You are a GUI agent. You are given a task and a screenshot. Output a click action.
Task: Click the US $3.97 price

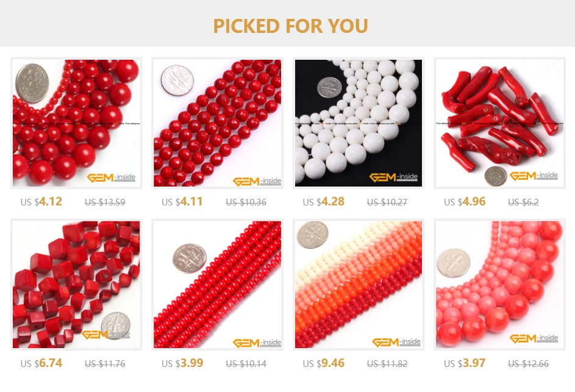pyautogui.click(x=465, y=363)
